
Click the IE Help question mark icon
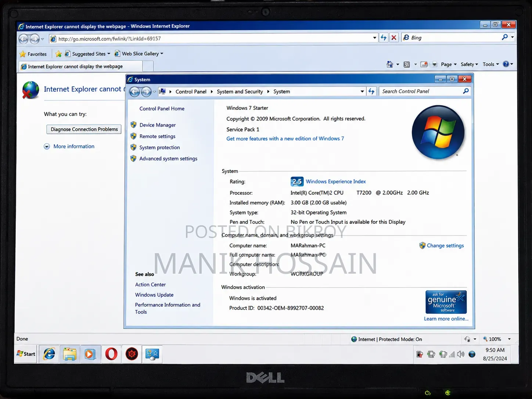pos(506,64)
